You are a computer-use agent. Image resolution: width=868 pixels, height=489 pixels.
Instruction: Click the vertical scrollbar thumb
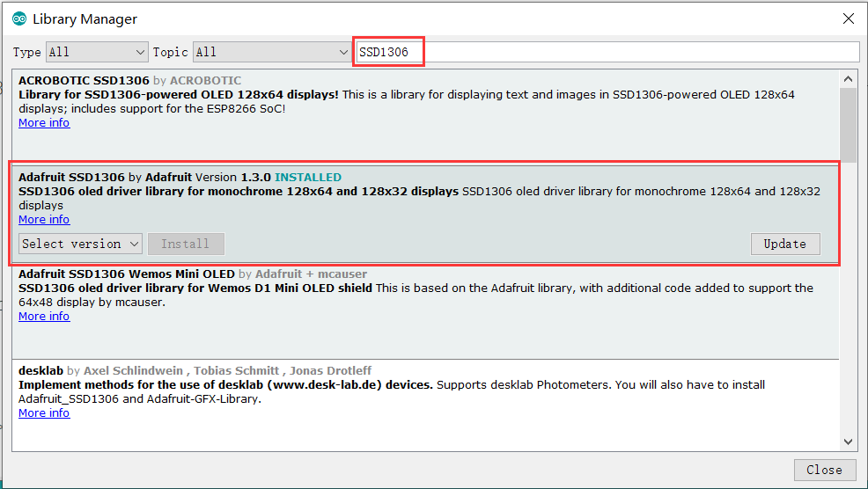[848, 125]
